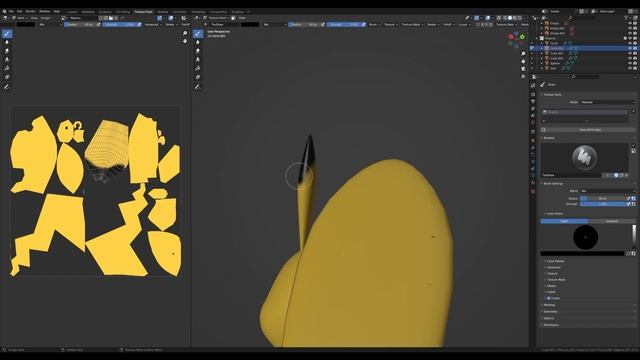Select the Fill tool in 3D viewport toolbar
Screen dimensions: 640x360
click(x=198, y=68)
